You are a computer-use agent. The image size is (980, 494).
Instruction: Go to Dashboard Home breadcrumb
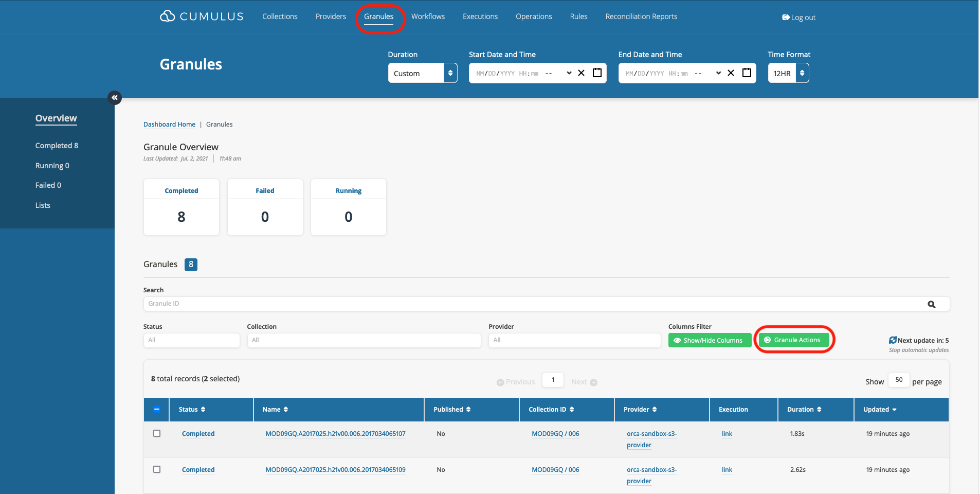(x=169, y=125)
